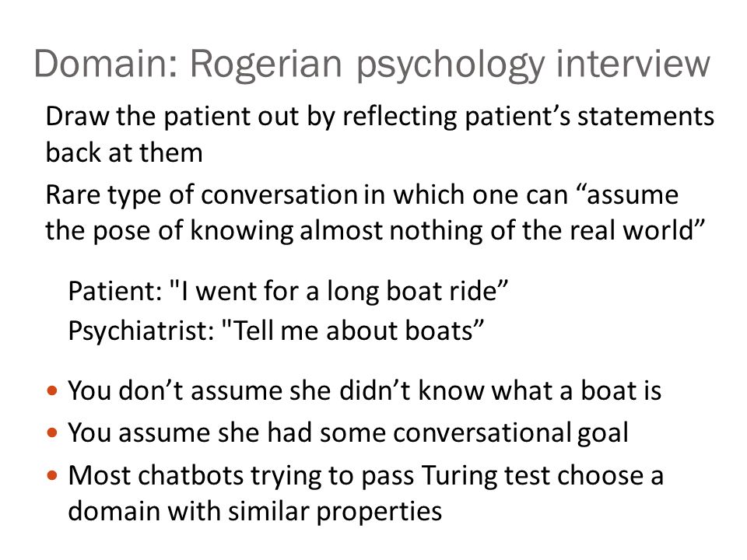Click the second orange bullet point
The width and height of the screenshot is (747, 560).
tap(52, 433)
